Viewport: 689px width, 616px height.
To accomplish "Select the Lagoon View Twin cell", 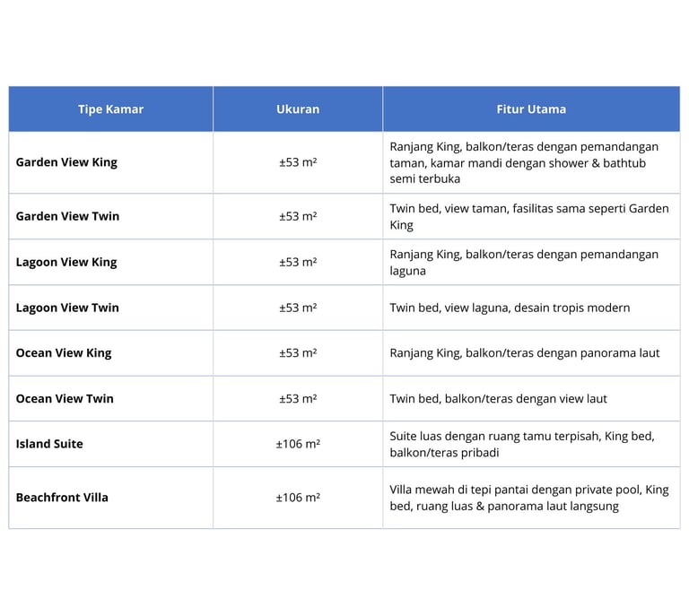I will click(x=67, y=308).
